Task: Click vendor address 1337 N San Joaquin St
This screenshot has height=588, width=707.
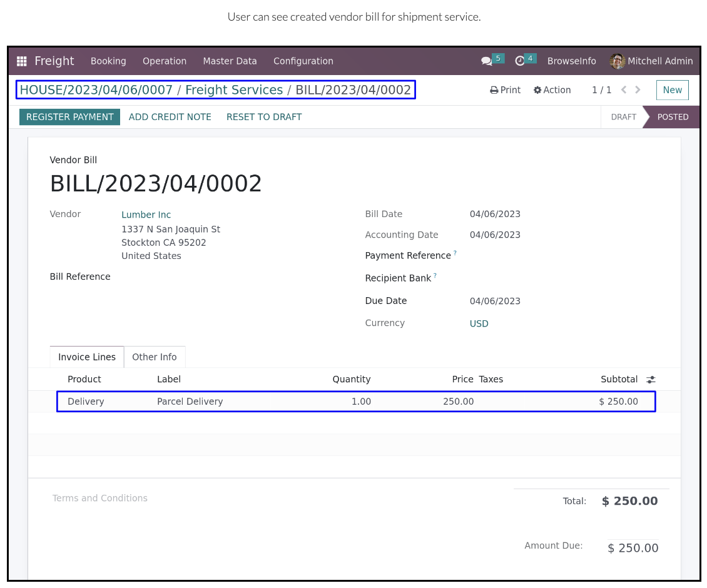Action: tap(170, 229)
